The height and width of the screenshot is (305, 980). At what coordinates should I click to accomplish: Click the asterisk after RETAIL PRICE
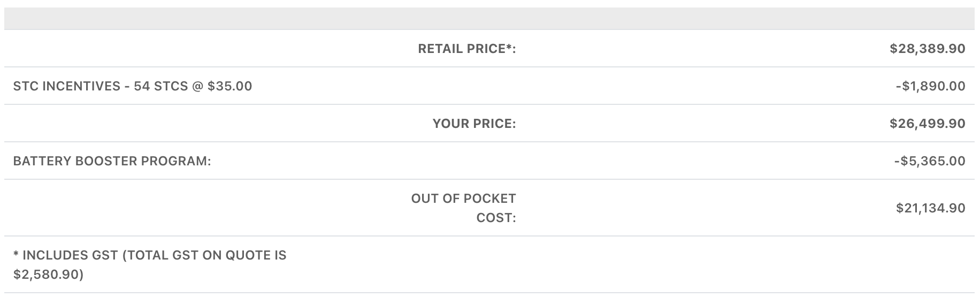[x=509, y=47]
